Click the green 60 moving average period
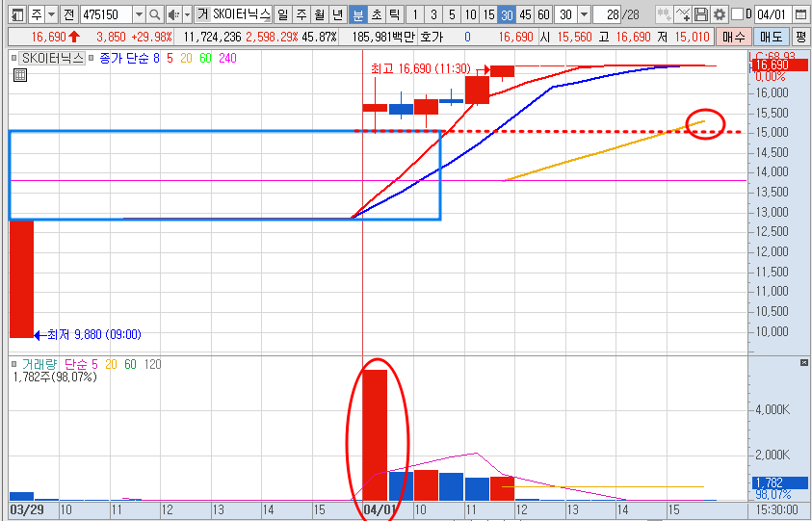The width and height of the screenshot is (812, 521). coord(205,58)
